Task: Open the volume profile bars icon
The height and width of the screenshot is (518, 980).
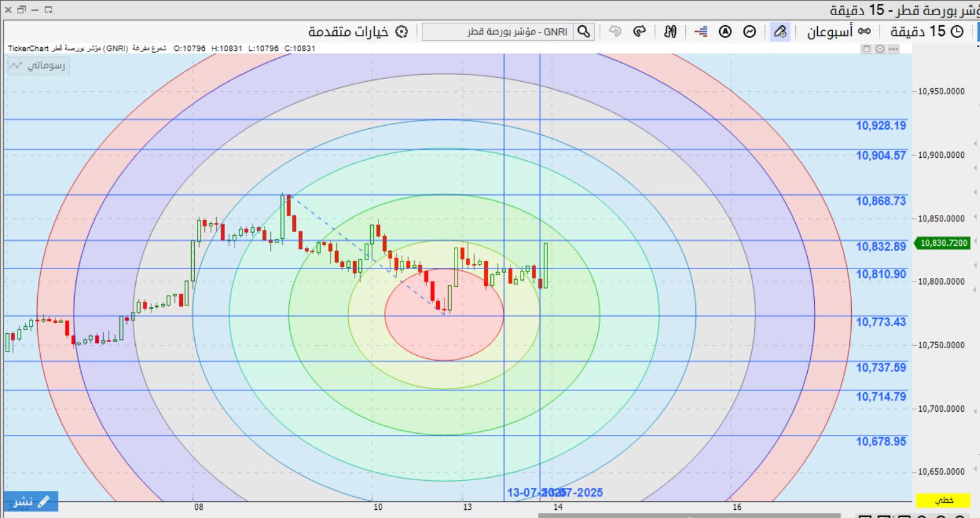Action: coord(701,31)
